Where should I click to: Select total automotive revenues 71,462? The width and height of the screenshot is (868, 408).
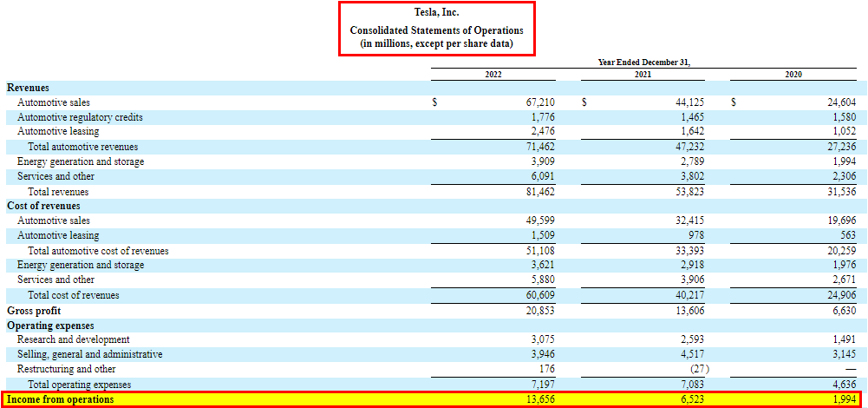[539, 147]
